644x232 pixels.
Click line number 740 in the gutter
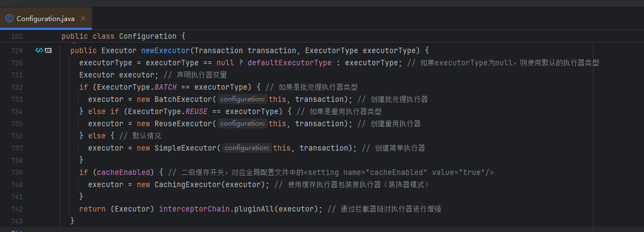[x=17, y=184]
